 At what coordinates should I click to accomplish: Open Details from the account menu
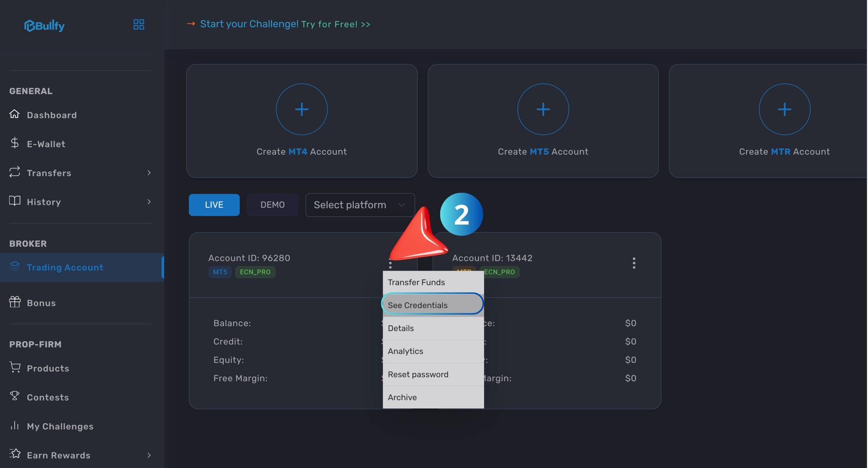click(x=433, y=328)
